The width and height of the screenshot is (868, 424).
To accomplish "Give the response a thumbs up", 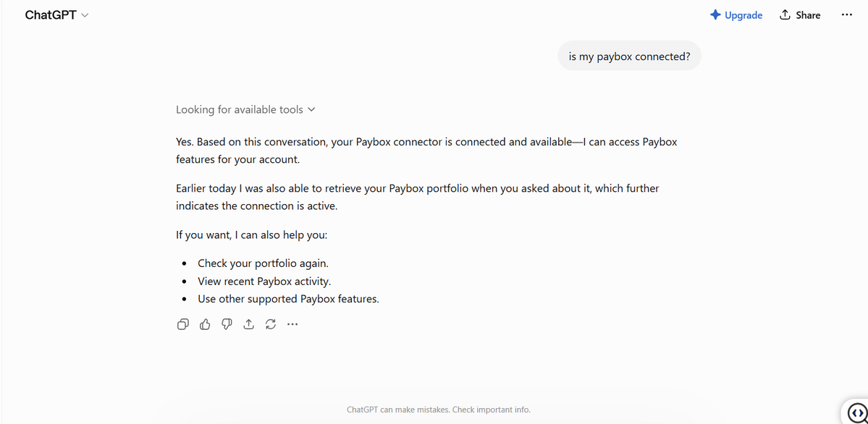I will 205,324.
